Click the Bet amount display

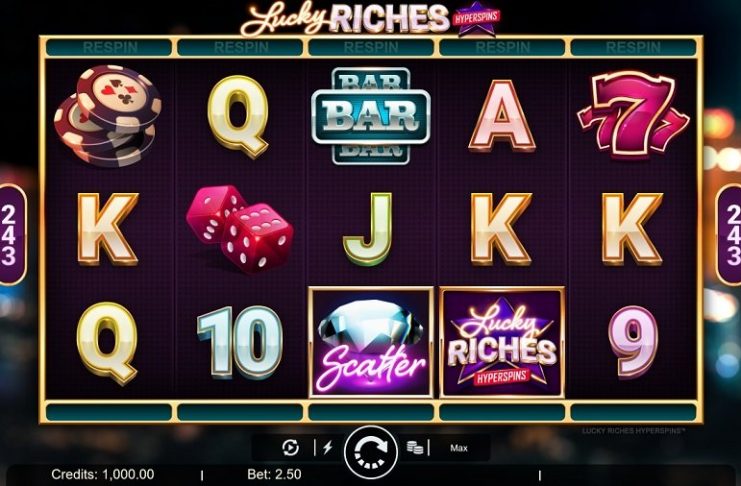point(274,474)
